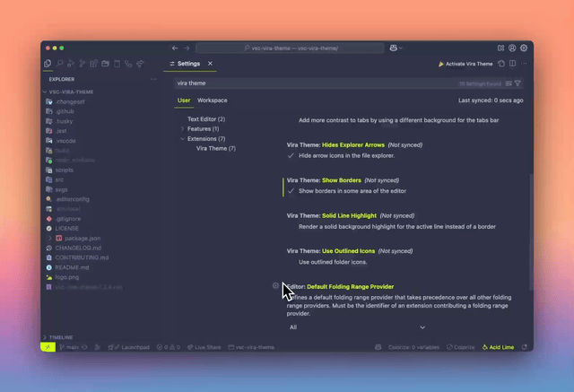Click gear icon beside Default Folding Range Provider
Image resolution: width=574 pixels, height=392 pixels.
coord(275,285)
